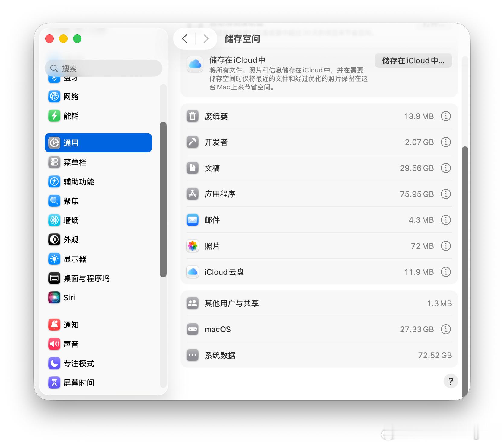504x445 pixels.
Task: Select 聚焦 in the sidebar
Action: coord(98,201)
